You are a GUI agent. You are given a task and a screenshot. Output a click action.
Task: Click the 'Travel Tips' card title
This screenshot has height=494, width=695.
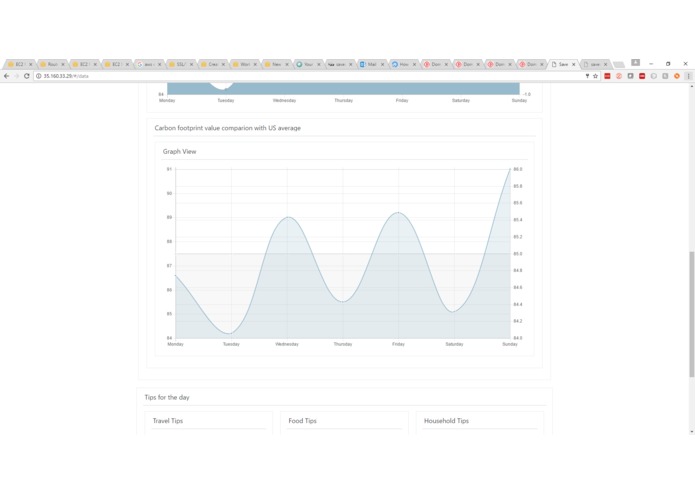pos(168,421)
